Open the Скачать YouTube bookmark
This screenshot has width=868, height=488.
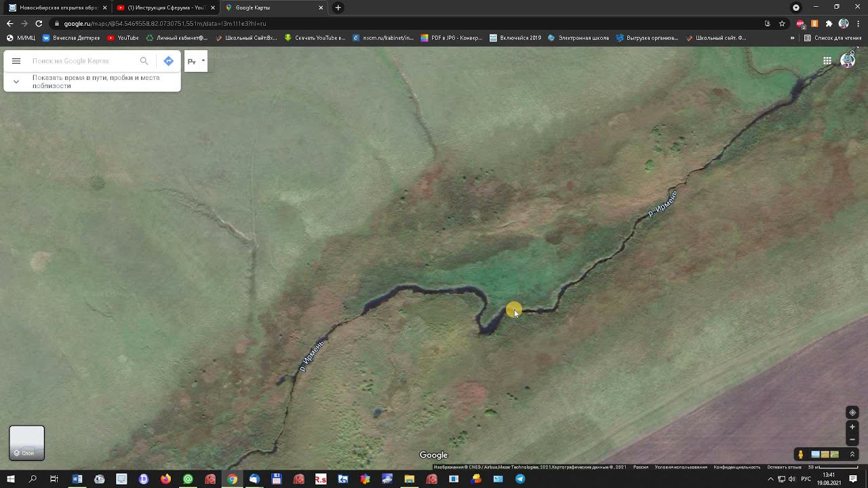tap(315, 38)
